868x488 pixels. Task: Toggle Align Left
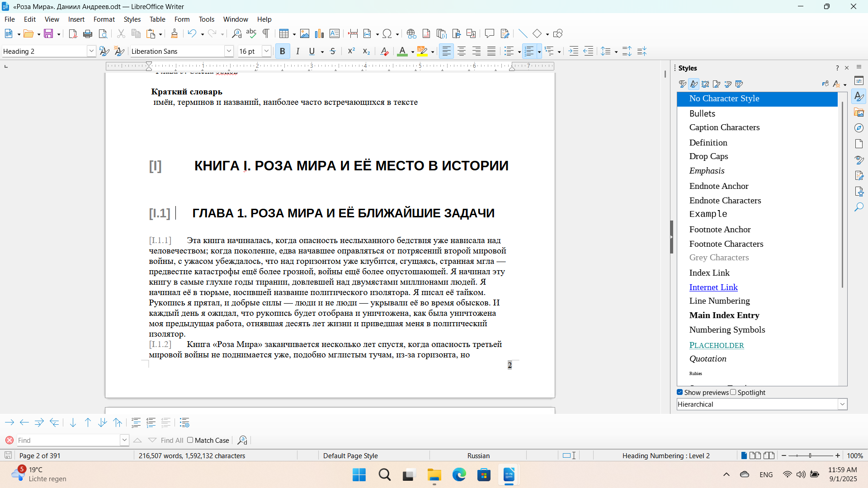pyautogui.click(x=447, y=51)
